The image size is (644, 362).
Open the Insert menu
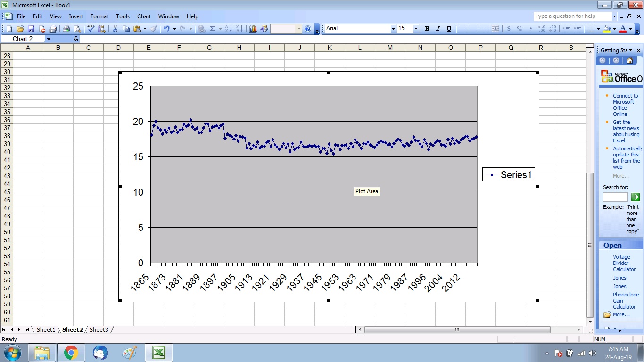click(x=76, y=16)
